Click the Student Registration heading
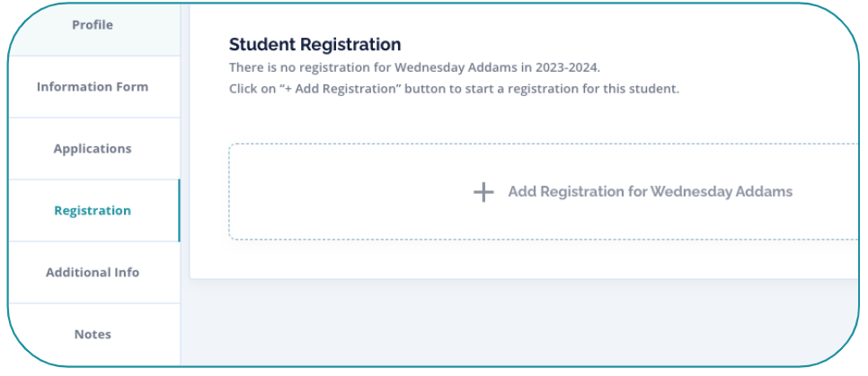Image resolution: width=868 pixels, height=376 pixels. tap(314, 44)
